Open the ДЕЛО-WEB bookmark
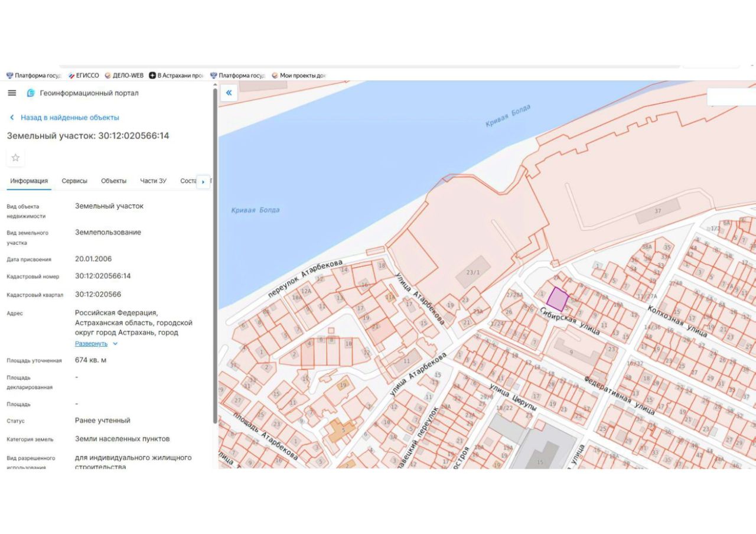Viewport: 756px width, 534px height. (x=124, y=76)
